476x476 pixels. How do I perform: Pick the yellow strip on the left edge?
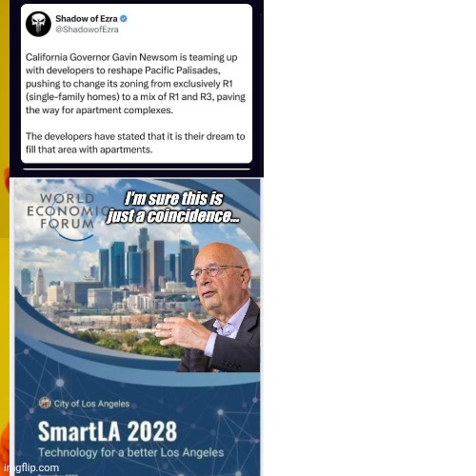(x=5, y=238)
